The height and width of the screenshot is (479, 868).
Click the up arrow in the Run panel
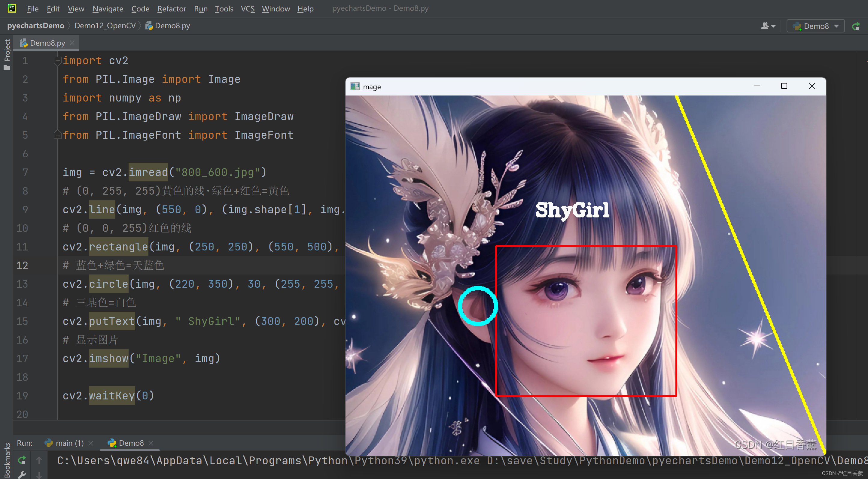pos(39,460)
